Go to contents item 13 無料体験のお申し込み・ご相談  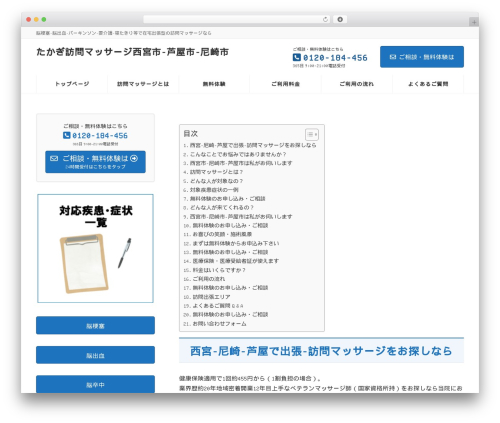coord(230,252)
